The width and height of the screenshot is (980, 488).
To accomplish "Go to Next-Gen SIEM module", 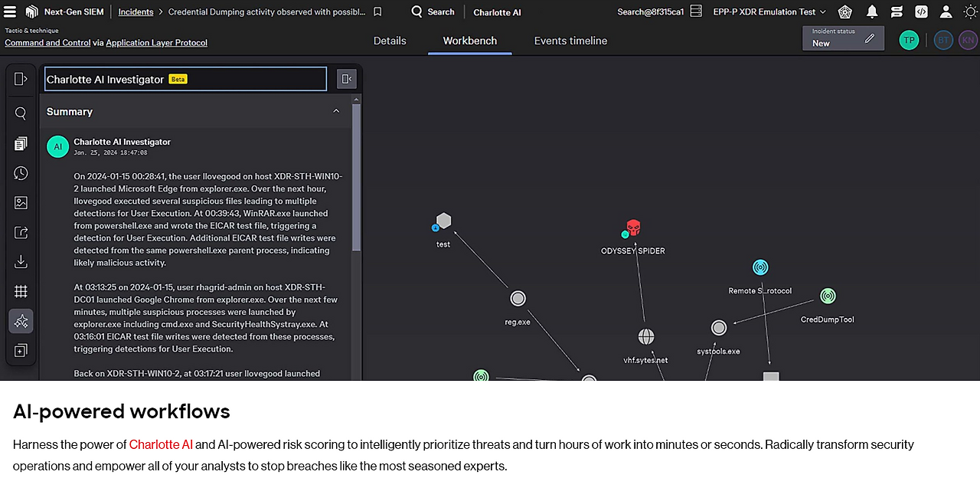I will 75,11.
